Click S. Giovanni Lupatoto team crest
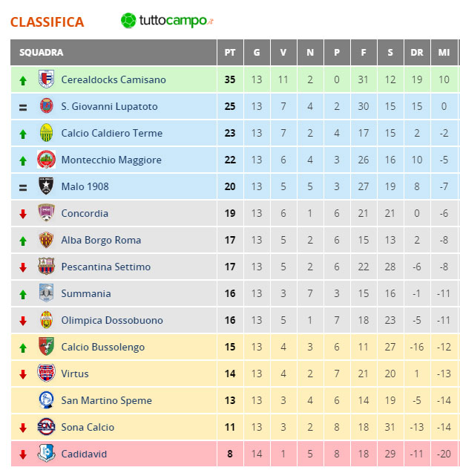Image resolution: width=460 pixels, height=476 pixels. coord(47,106)
